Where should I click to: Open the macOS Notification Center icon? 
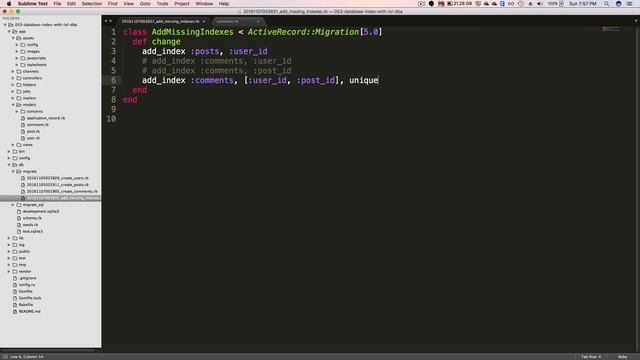pos(629,4)
